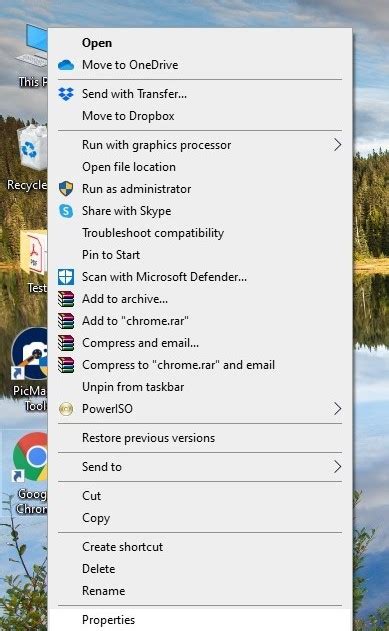Open Properties from the context menu
The image size is (389, 631).
(x=200, y=620)
